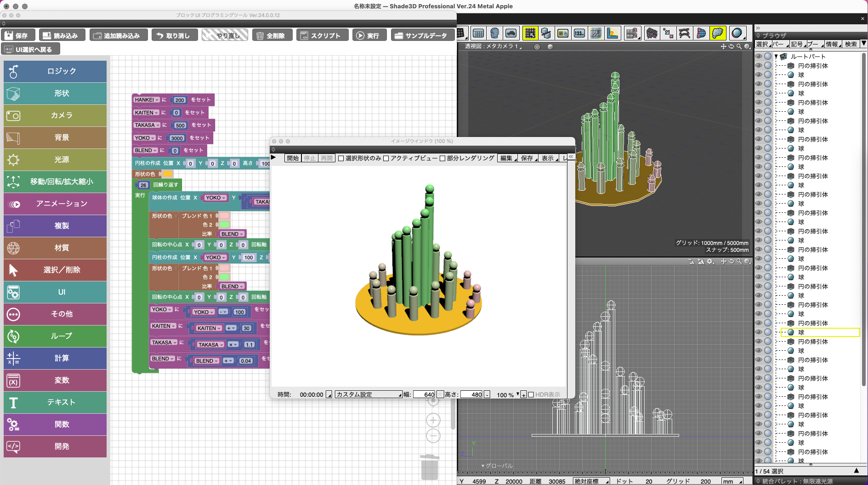The height and width of the screenshot is (485, 868).
Task: Click the 幅 width field showing 640
Action: [424, 394]
